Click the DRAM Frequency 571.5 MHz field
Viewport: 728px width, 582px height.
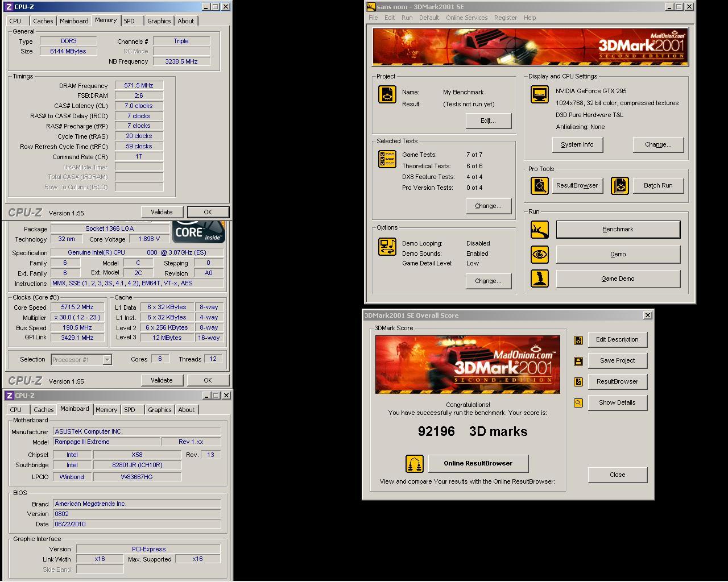coord(139,85)
